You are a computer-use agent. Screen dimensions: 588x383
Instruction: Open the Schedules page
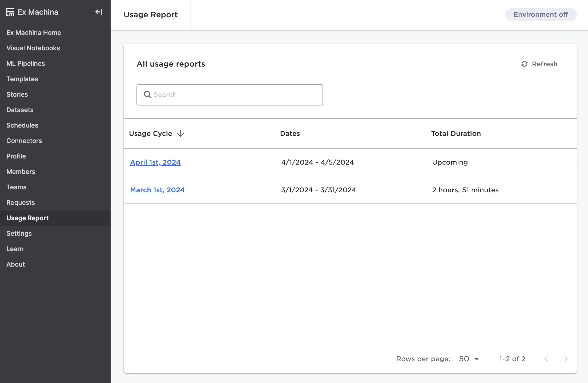(22, 125)
